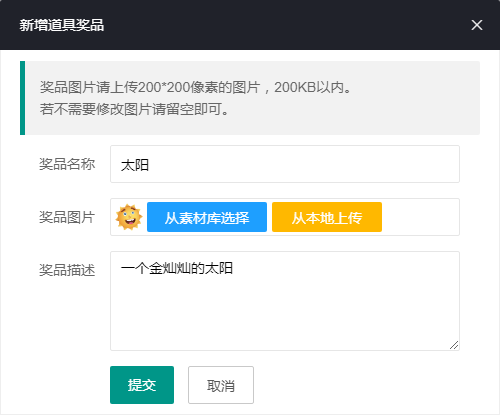Choose image via 从素材库选择 button
The image size is (500, 415).
pos(207,217)
